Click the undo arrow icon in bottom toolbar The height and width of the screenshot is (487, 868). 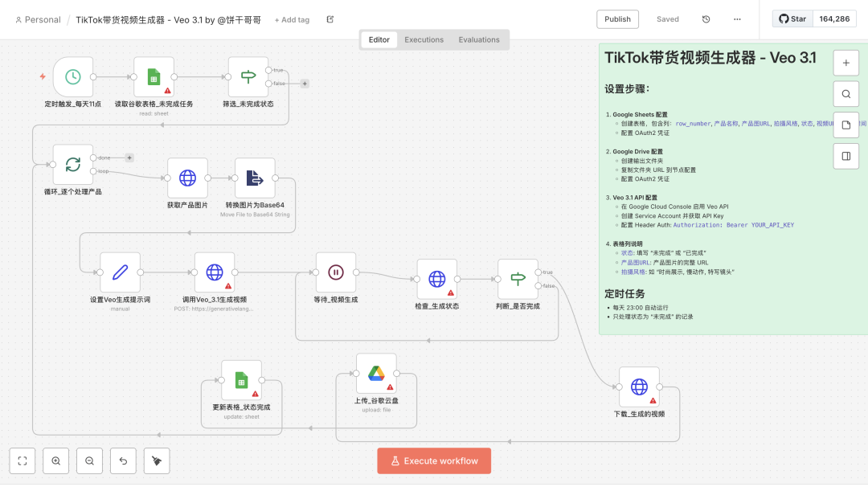[123, 460]
